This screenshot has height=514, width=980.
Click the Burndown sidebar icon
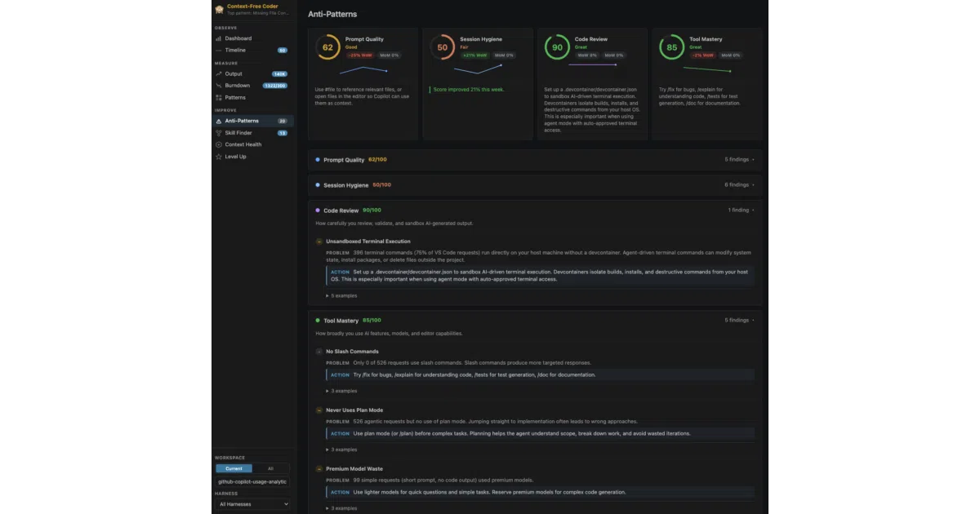(218, 86)
